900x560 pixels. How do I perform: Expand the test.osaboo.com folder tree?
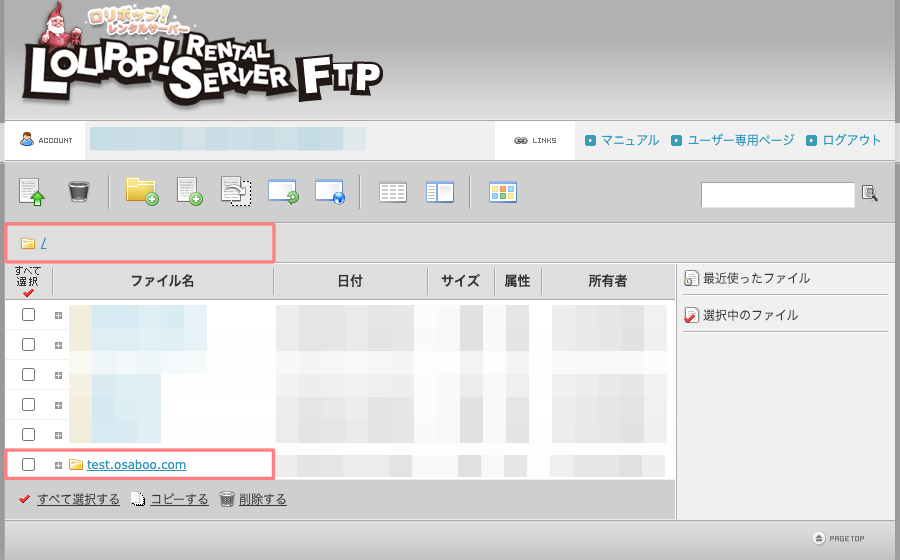point(58,465)
